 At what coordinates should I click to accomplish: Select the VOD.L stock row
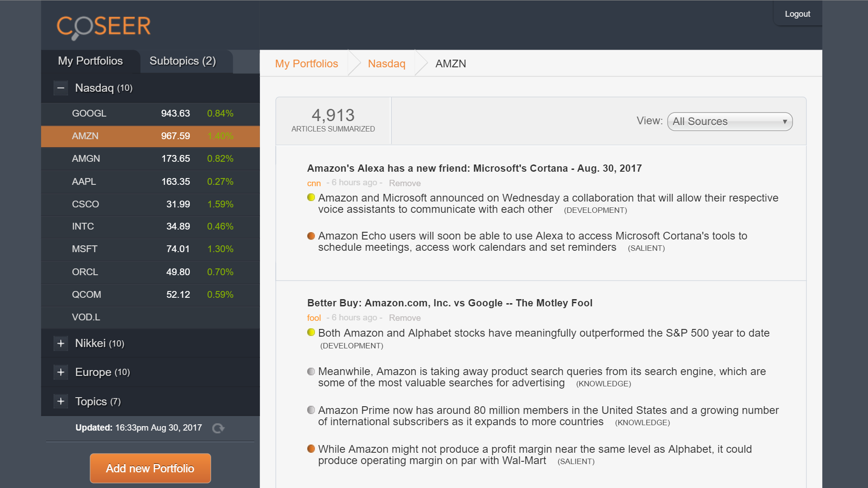pyautogui.click(x=151, y=317)
